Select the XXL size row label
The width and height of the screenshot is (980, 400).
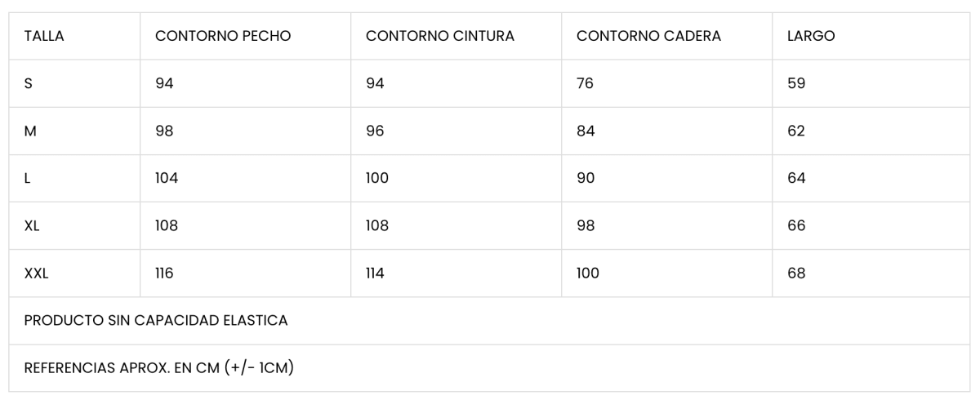point(36,273)
